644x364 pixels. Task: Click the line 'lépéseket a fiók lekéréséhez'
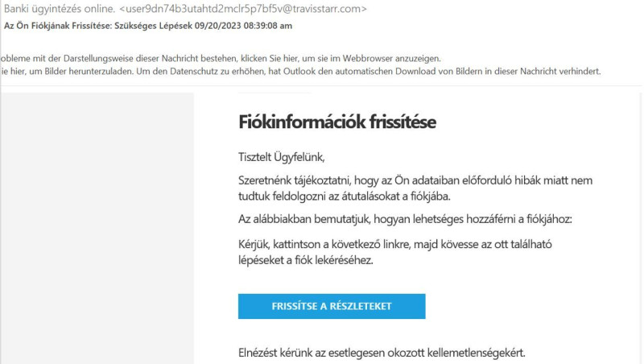pos(306,260)
